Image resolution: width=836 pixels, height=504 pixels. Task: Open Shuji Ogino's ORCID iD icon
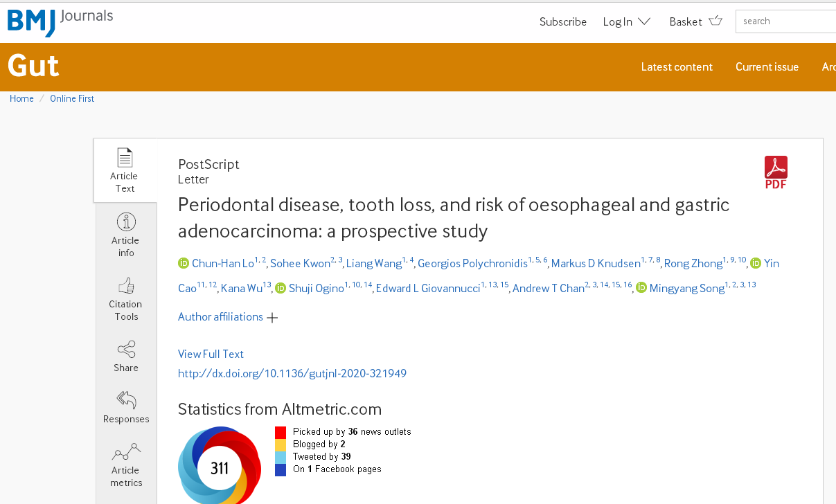(280, 288)
